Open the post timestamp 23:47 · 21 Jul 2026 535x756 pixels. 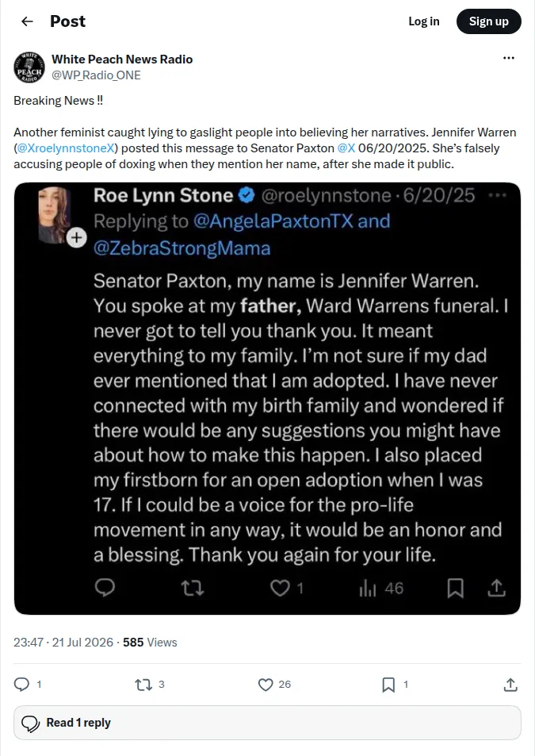click(63, 643)
